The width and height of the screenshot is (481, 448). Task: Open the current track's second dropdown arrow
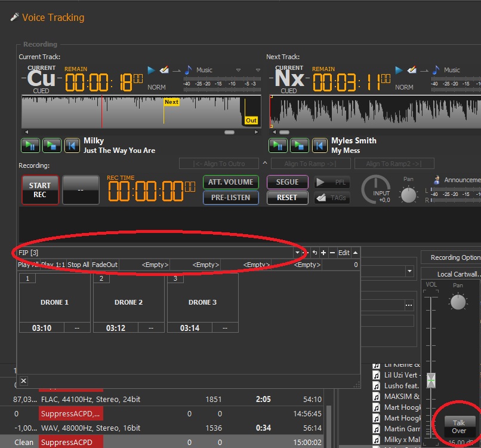tap(258, 70)
